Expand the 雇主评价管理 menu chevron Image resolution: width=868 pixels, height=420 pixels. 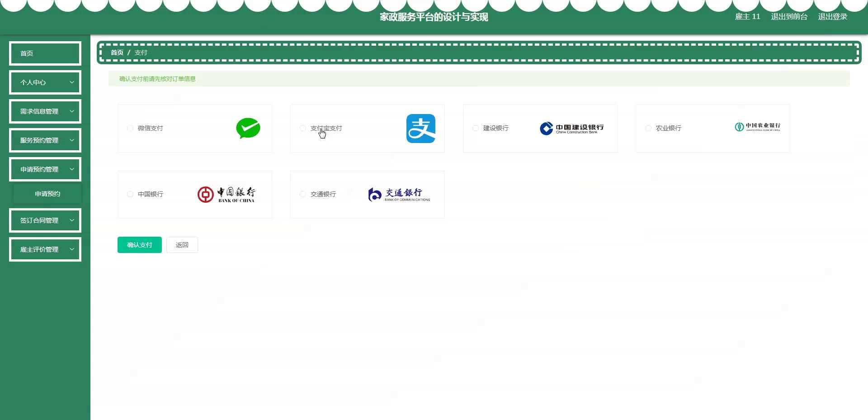coord(72,249)
